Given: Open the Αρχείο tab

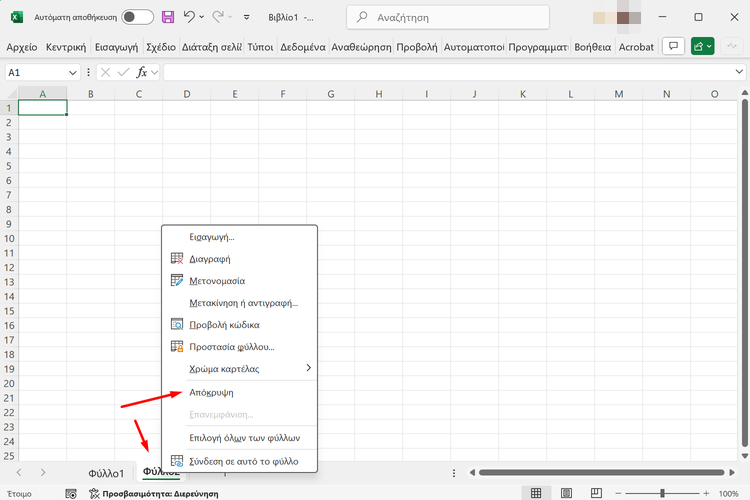Looking at the screenshot, I should point(22,47).
